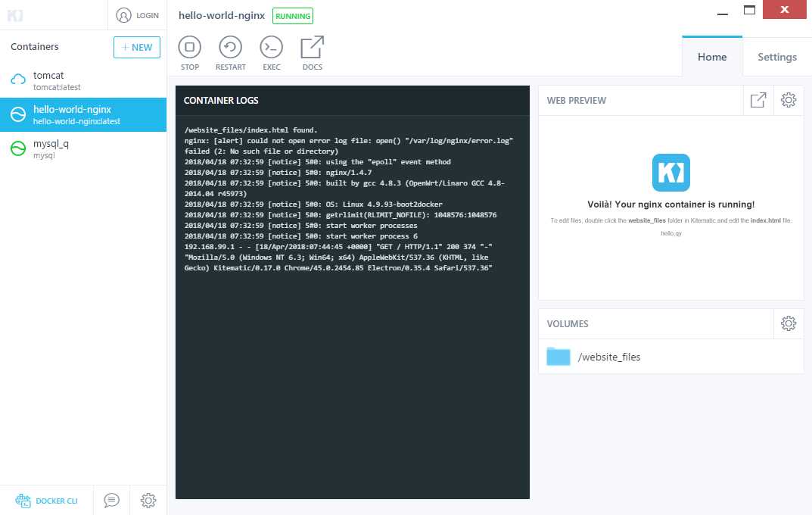Click the 'Voilà! Your nginx container is running!' text

670,204
